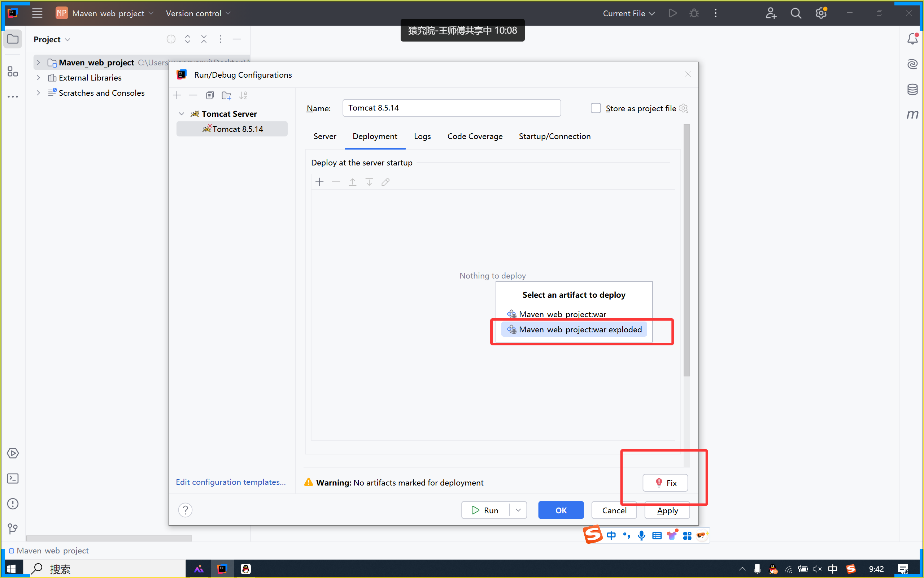Click gear icon next to Store as project file

coord(684,108)
